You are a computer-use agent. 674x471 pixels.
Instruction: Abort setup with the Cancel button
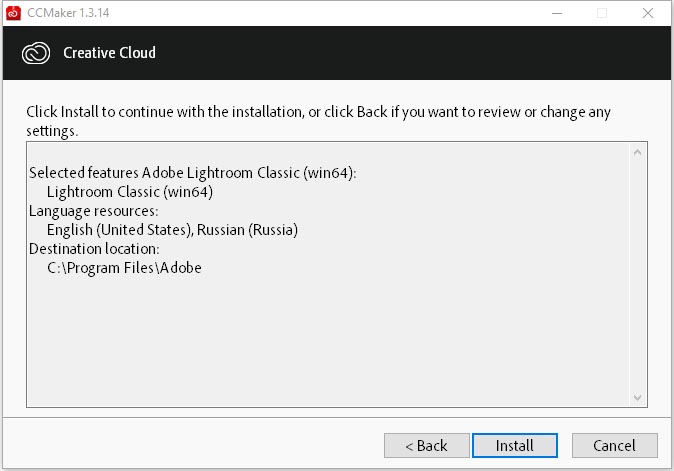point(614,446)
